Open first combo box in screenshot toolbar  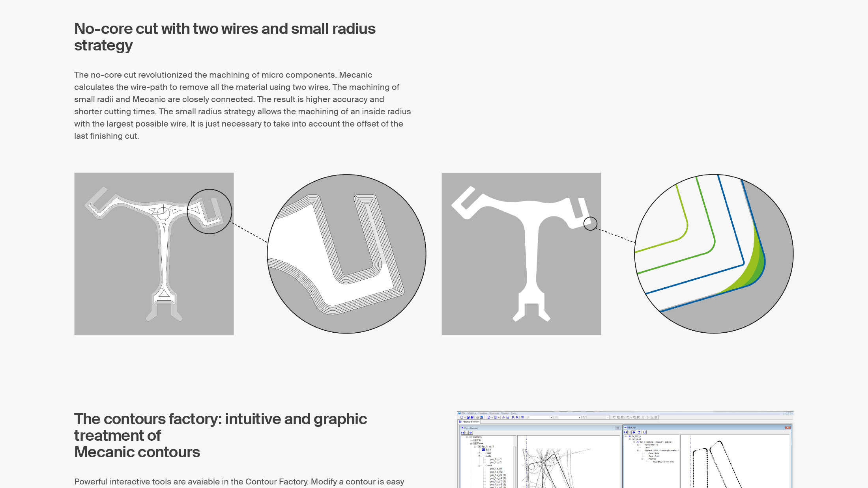tap(541, 417)
